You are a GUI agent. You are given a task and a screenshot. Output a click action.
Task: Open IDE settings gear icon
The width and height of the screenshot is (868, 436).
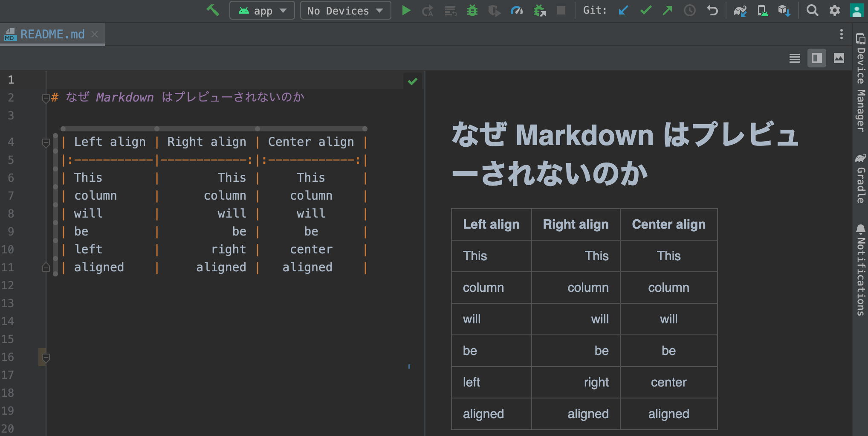pyautogui.click(x=835, y=10)
